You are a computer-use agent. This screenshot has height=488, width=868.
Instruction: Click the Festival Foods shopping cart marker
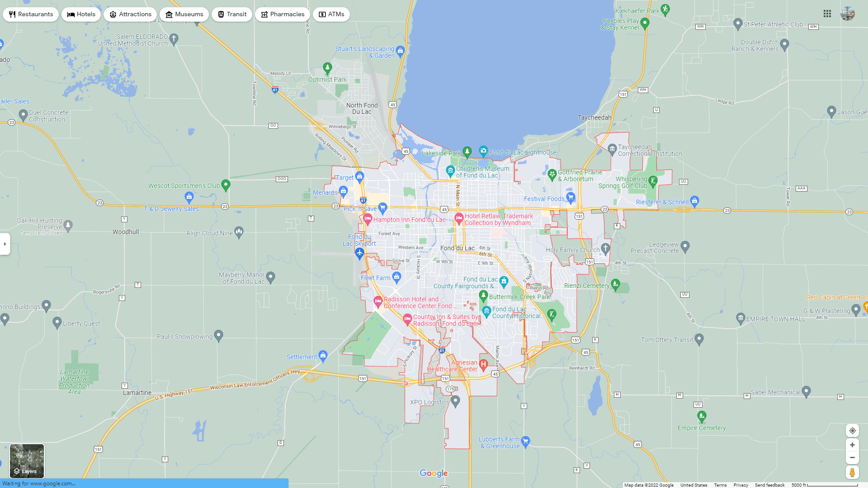coord(571,197)
